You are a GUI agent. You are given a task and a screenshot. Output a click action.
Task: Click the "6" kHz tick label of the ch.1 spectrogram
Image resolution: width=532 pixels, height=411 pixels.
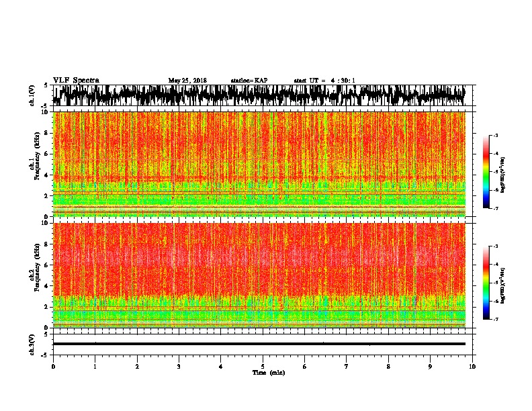tap(46, 154)
